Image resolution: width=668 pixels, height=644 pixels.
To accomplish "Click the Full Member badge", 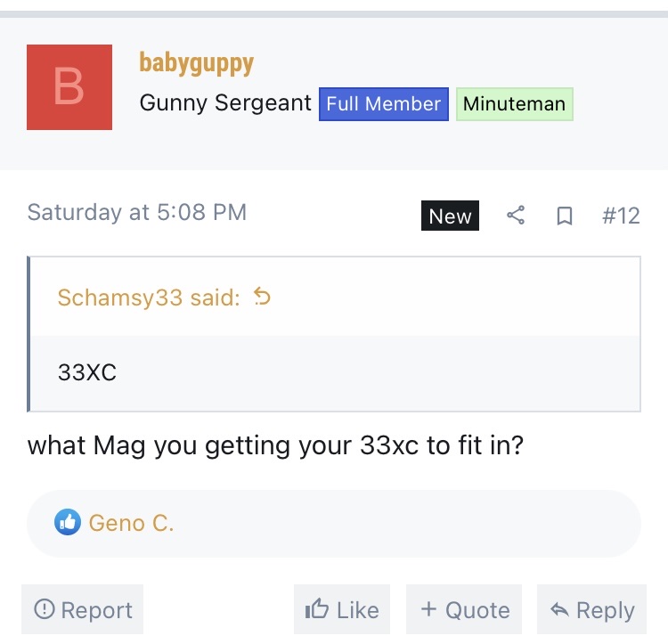I will (383, 104).
